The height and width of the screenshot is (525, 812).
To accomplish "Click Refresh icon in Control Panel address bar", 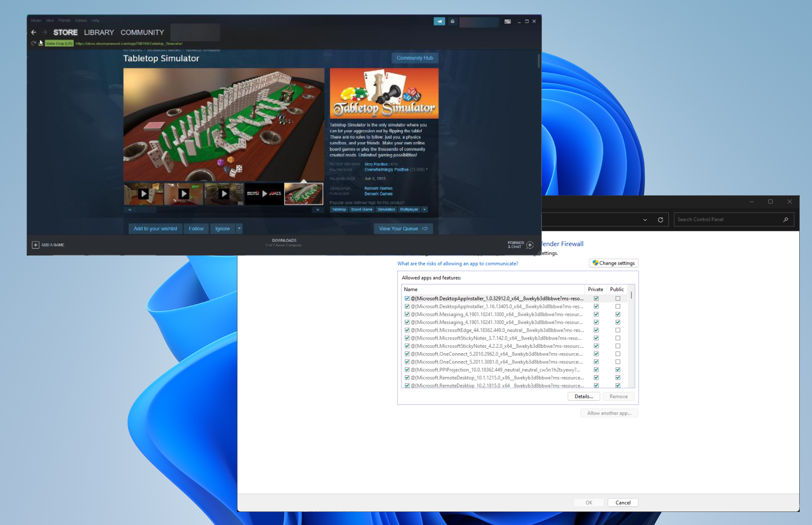I will point(660,219).
